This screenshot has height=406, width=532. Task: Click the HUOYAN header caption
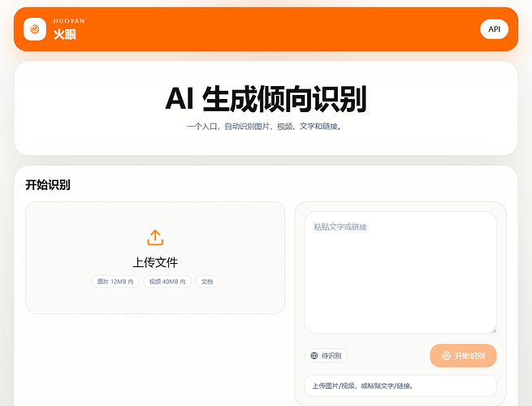pyautogui.click(x=69, y=21)
